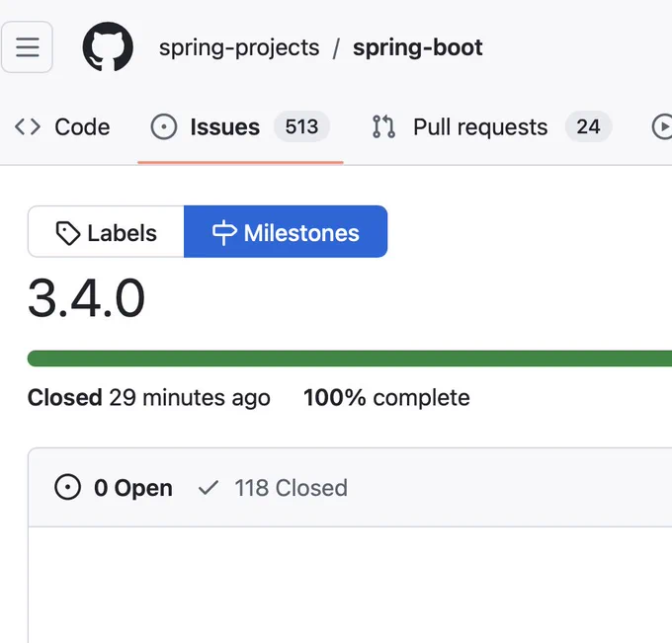Open the spring-boot repository link
The width and height of the screenshot is (672, 643).
tap(417, 47)
